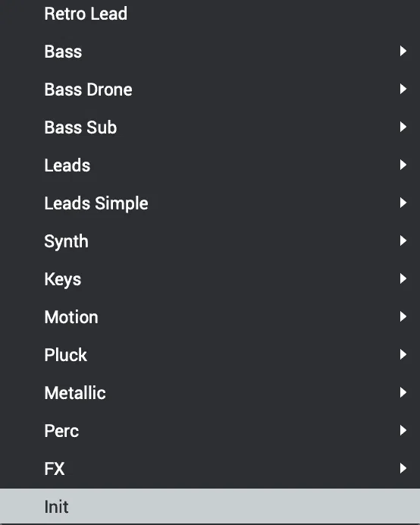Viewport: 420px width, 525px height.
Task: Open the Keys preset category
Action: coord(210,279)
